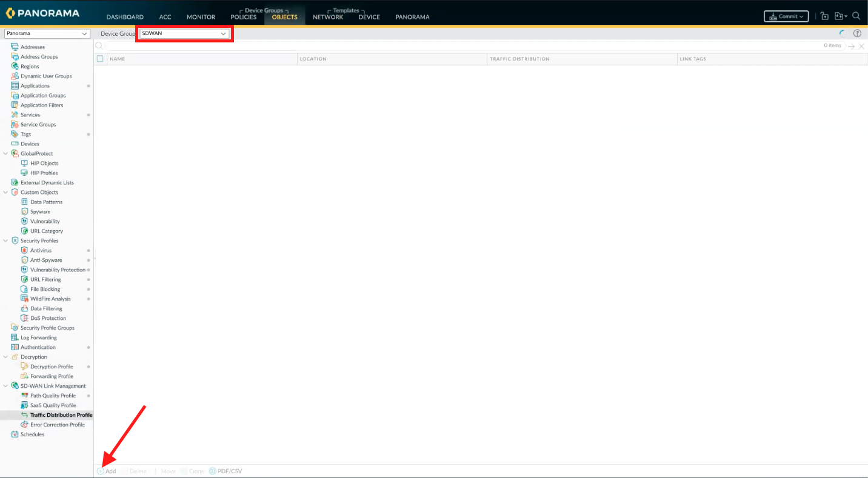Click the DoS Protection icon
The height and width of the screenshot is (478, 868).
tap(25, 318)
